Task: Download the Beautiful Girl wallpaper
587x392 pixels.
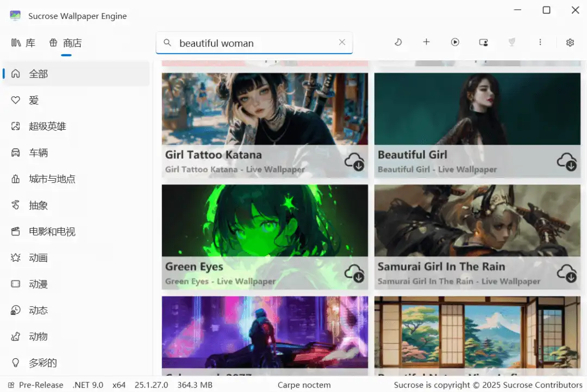Action: click(x=567, y=162)
